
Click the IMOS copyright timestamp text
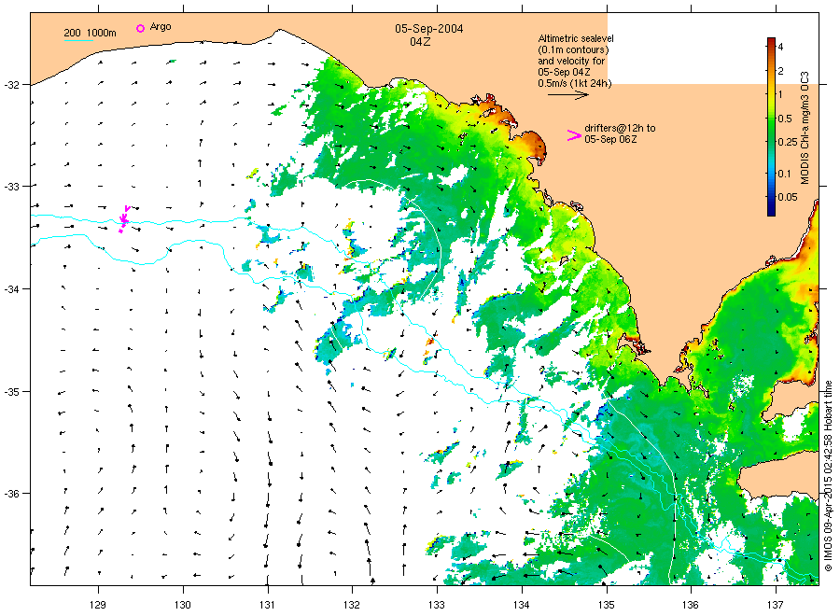tap(828, 476)
